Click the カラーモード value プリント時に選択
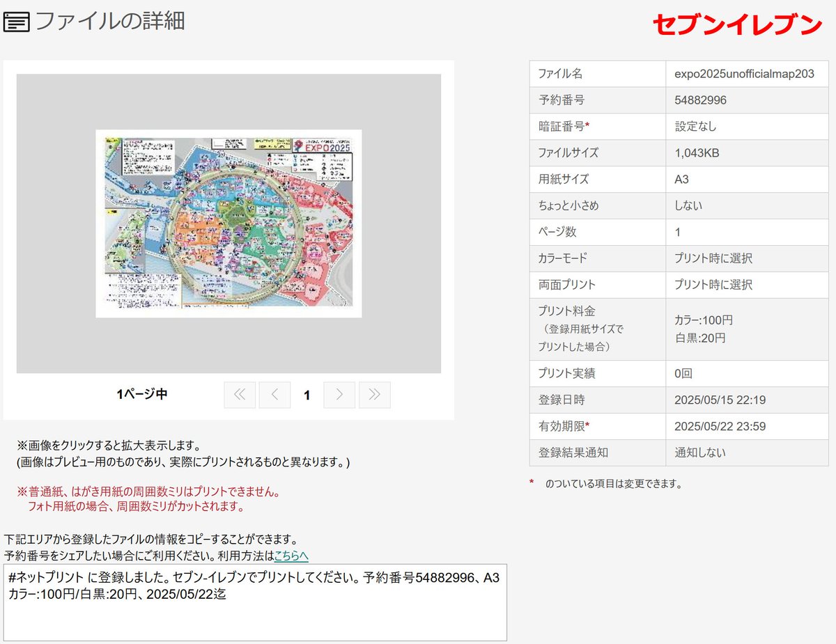836x644 pixels. click(x=713, y=258)
